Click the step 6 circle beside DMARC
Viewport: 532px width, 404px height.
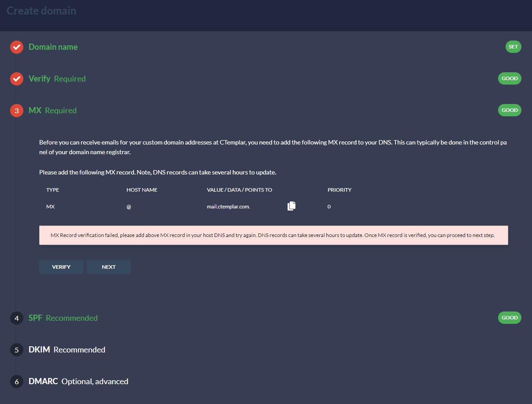(x=16, y=382)
